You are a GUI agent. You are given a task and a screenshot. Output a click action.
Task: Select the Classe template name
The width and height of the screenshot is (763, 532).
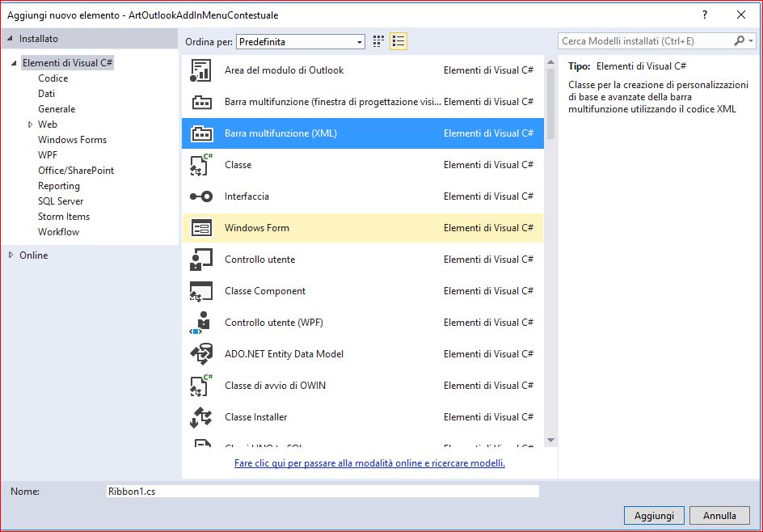point(238,164)
